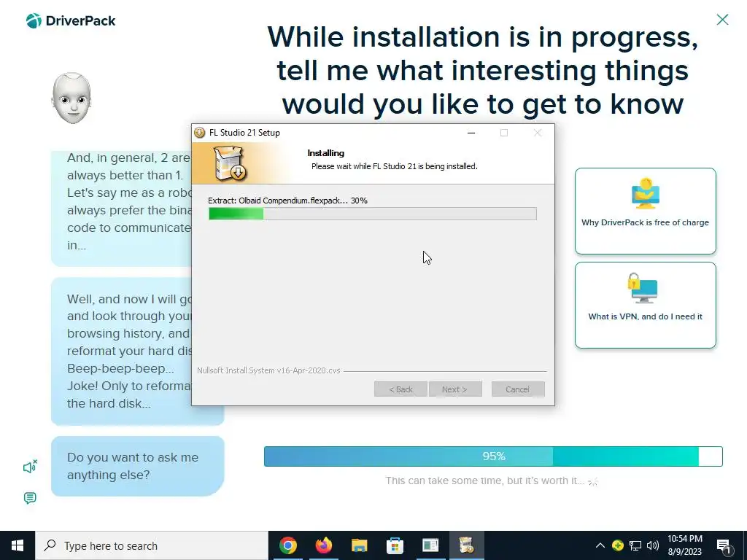Open Firefox from the taskbar
Image resolution: width=747 pixels, height=560 pixels.
click(x=324, y=545)
